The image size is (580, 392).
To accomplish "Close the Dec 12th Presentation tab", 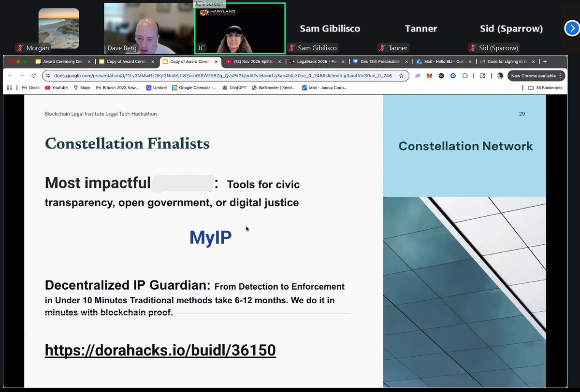I will click(x=406, y=62).
